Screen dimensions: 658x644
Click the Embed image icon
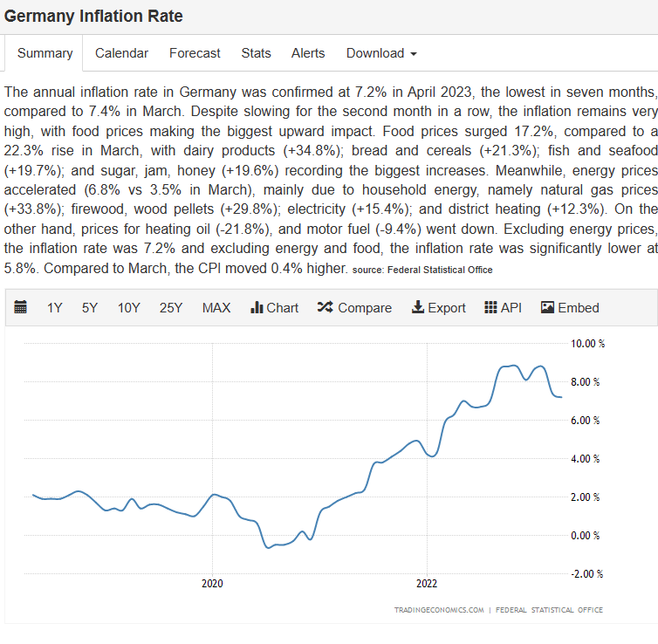pos(548,307)
